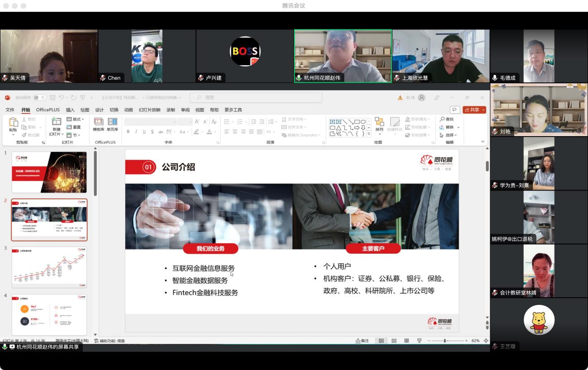588x370 pixels.
Task: Toggle Underline formatting
Action: click(144, 132)
